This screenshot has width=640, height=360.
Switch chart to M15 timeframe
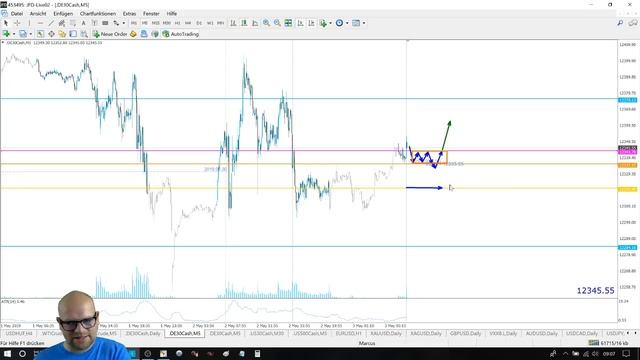point(156,23)
